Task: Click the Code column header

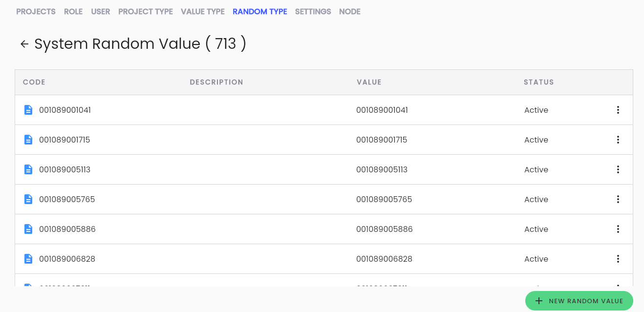Action: coord(34,82)
